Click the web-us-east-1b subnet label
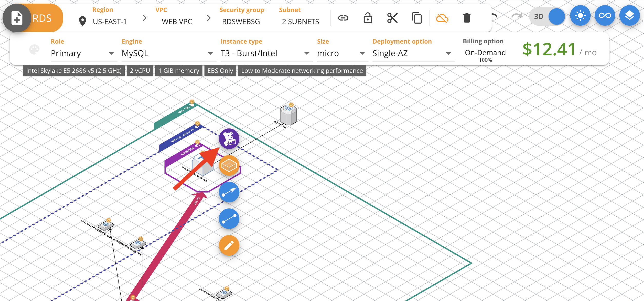 tap(181, 137)
